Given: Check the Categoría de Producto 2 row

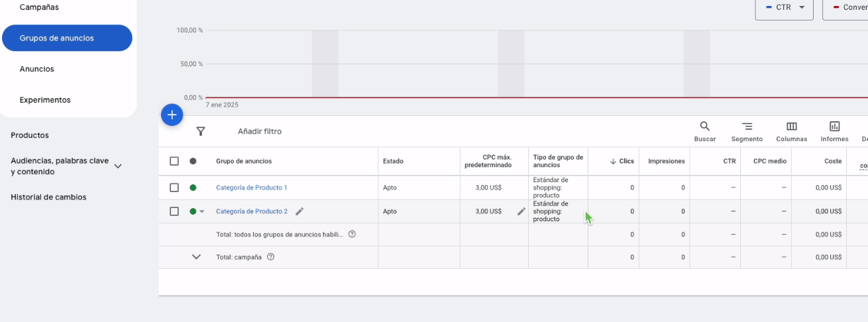Looking at the screenshot, I should pyautogui.click(x=174, y=211).
